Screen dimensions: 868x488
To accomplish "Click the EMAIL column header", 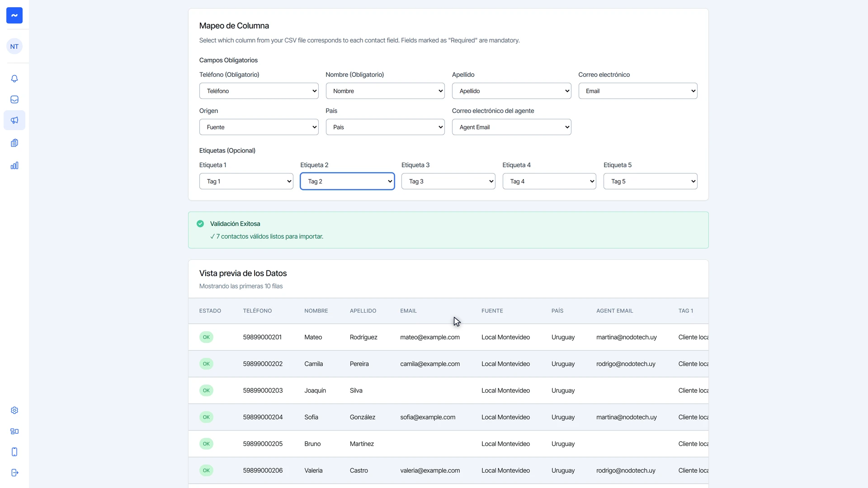I will point(408,311).
